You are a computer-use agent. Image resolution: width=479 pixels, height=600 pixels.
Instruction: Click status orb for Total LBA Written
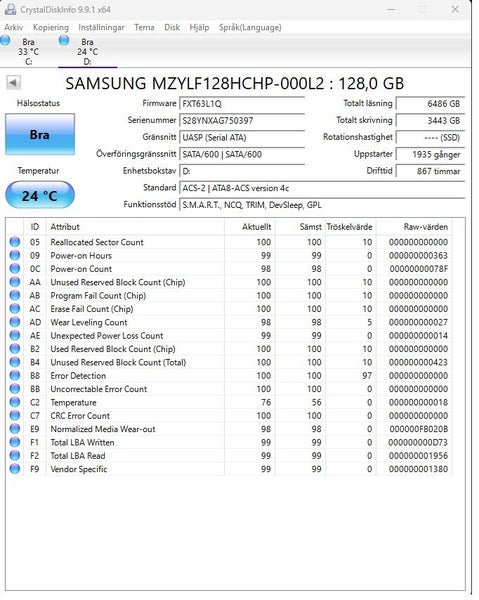(15, 442)
